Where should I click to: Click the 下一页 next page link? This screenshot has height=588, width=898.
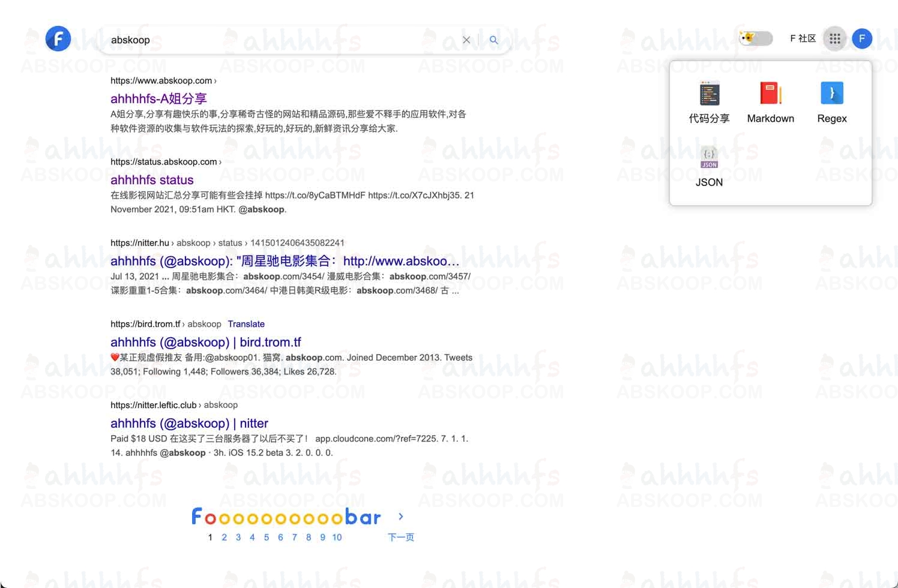(401, 538)
